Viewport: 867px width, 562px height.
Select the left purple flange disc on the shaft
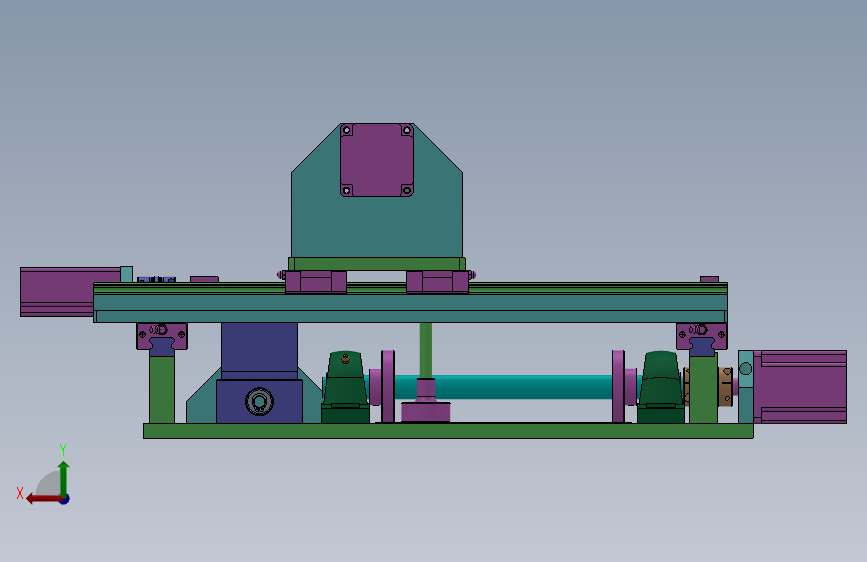(388, 386)
